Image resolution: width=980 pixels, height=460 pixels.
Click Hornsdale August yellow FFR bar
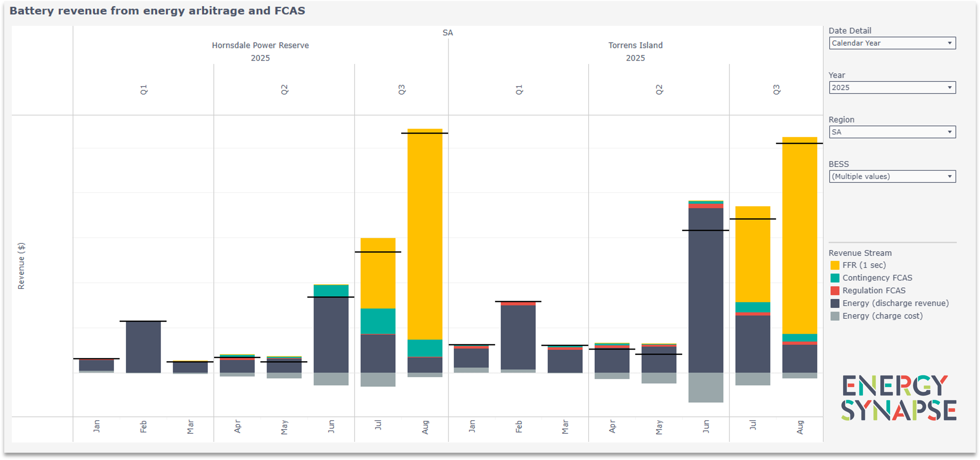(425, 234)
